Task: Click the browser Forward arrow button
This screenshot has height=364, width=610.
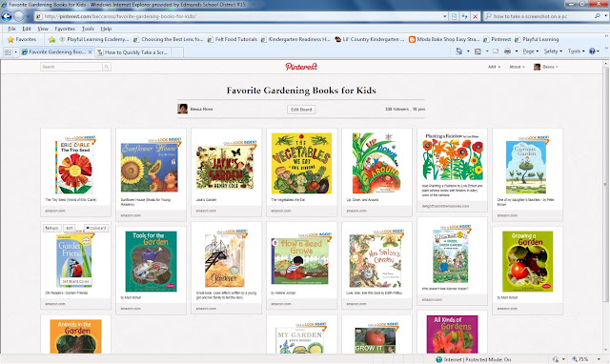Action: click(19, 16)
